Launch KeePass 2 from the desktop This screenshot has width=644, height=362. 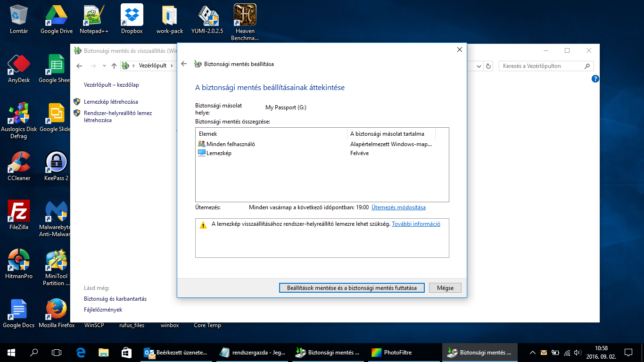[x=57, y=165]
